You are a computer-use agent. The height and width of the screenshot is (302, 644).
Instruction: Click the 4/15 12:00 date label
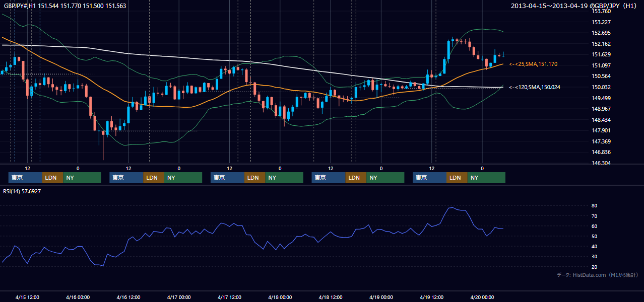[28, 297]
